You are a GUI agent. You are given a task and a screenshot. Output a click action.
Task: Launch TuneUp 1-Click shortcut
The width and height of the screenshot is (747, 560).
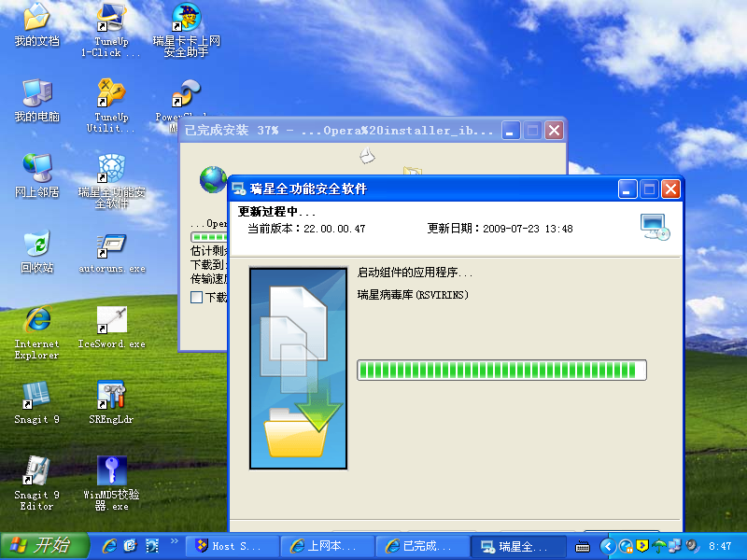click(111, 30)
